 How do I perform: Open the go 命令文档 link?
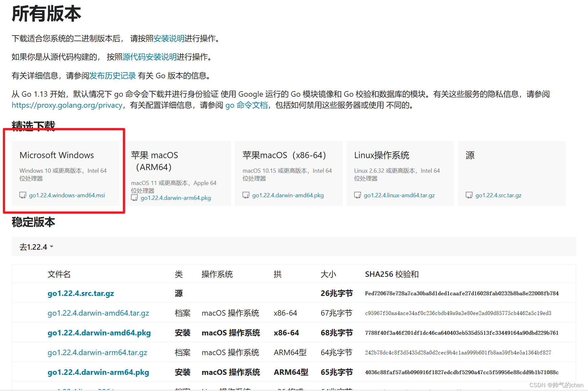pos(246,105)
